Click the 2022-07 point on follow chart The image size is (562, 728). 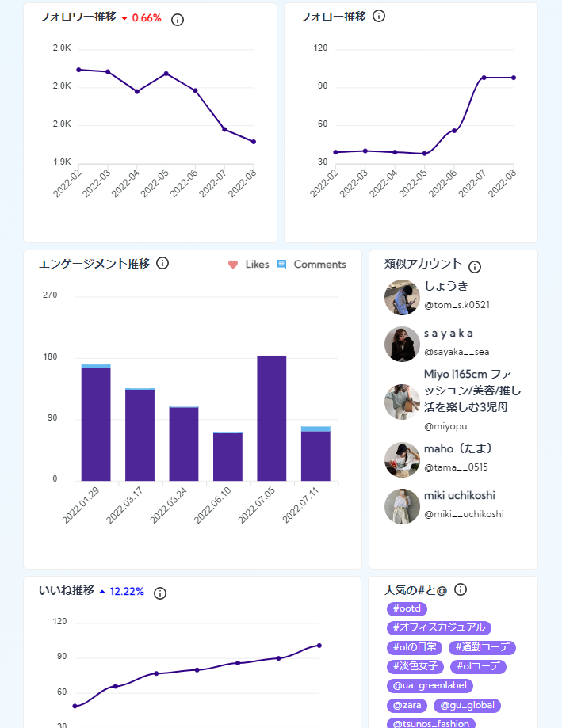484,78
